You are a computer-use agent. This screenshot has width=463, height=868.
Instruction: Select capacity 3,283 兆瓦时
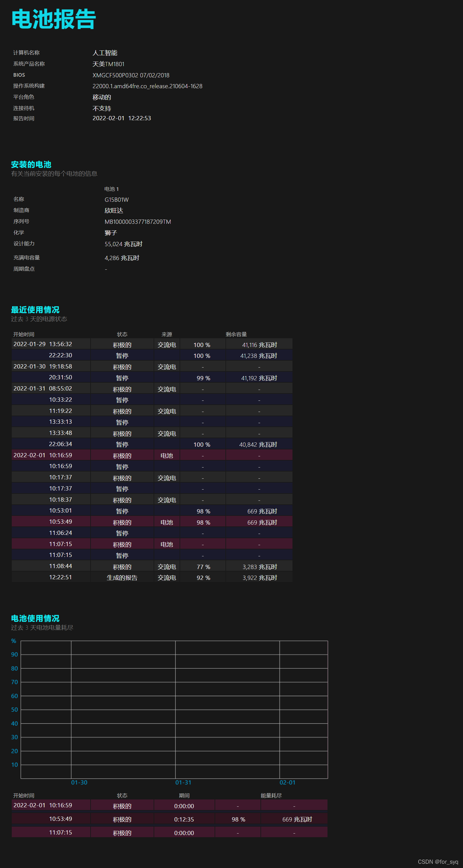click(260, 567)
